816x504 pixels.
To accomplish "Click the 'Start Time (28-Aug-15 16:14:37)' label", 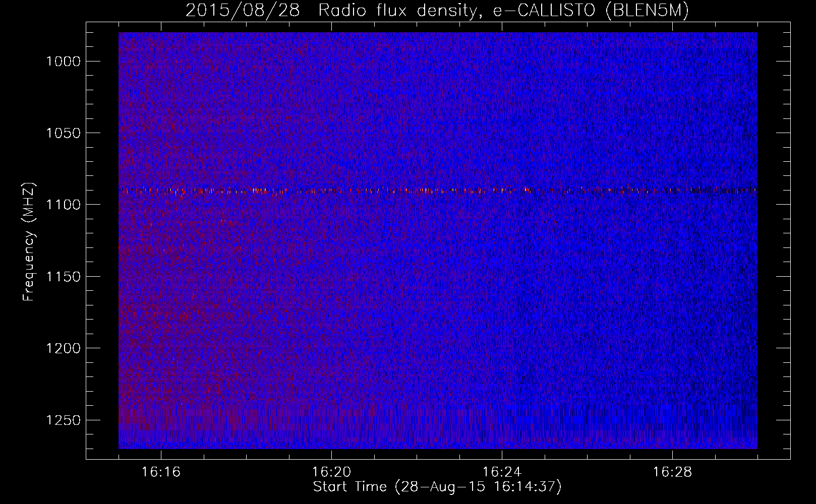I will point(437,487).
